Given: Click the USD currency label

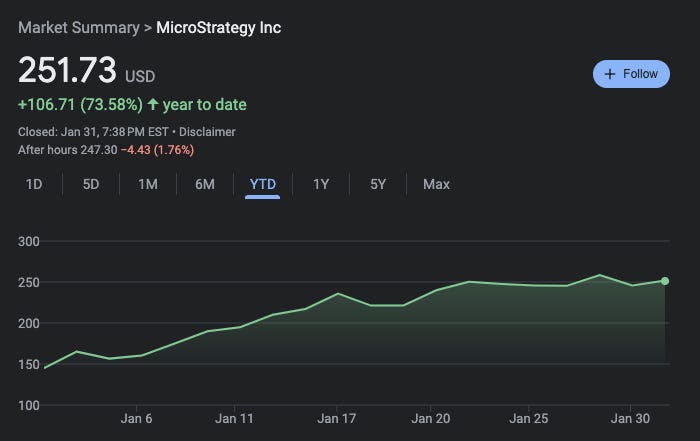Looking at the screenshot, I should 140,76.
